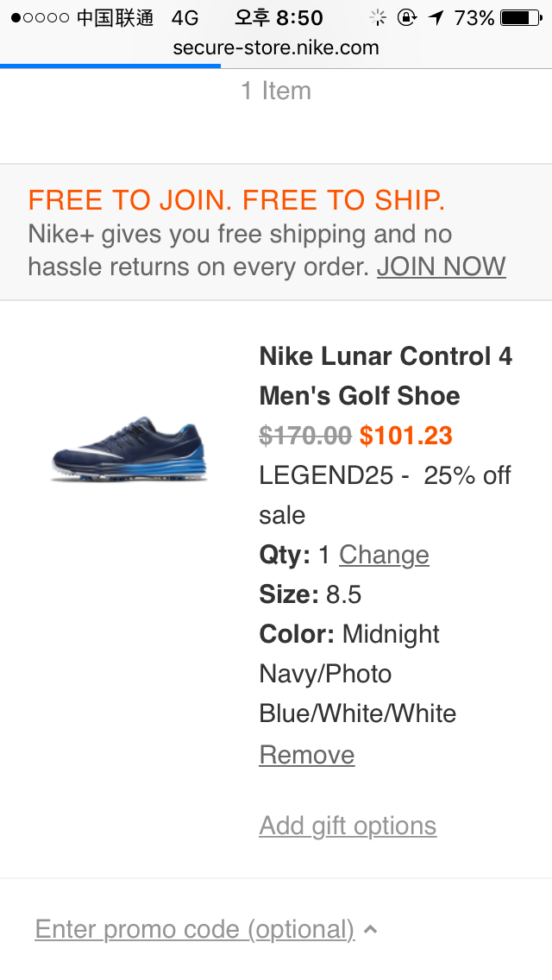Tap the signal strength dots
The image size is (552, 980).
coord(40,17)
